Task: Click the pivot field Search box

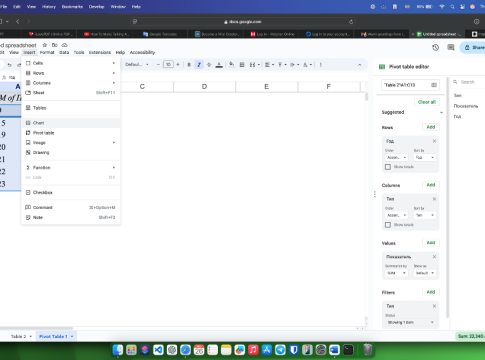Action: click(x=468, y=82)
